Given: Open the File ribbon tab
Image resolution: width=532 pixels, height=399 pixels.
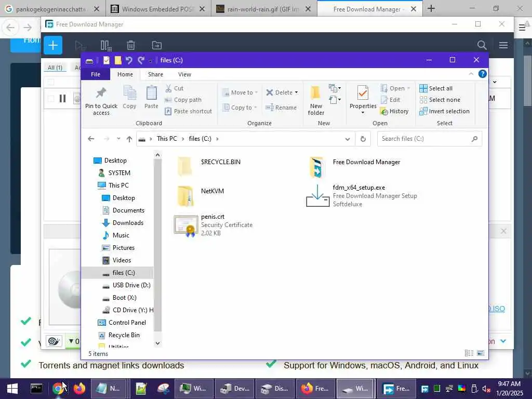Looking at the screenshot, I should (x=96, y=74).
